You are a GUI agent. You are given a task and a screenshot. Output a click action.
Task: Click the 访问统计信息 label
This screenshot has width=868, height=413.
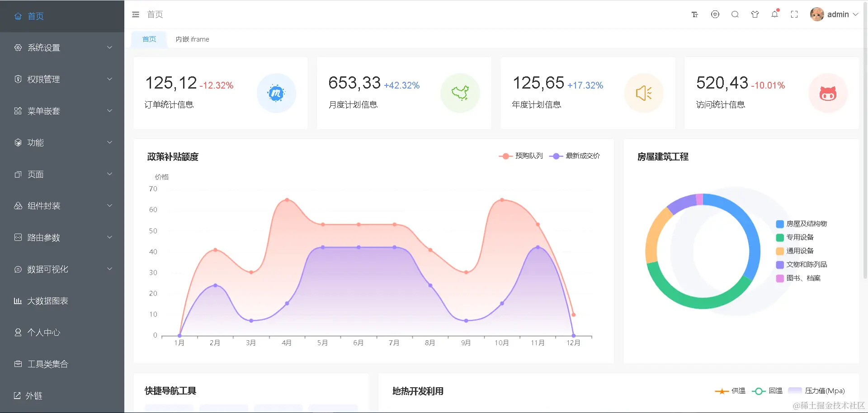click(x=721, y=105)
